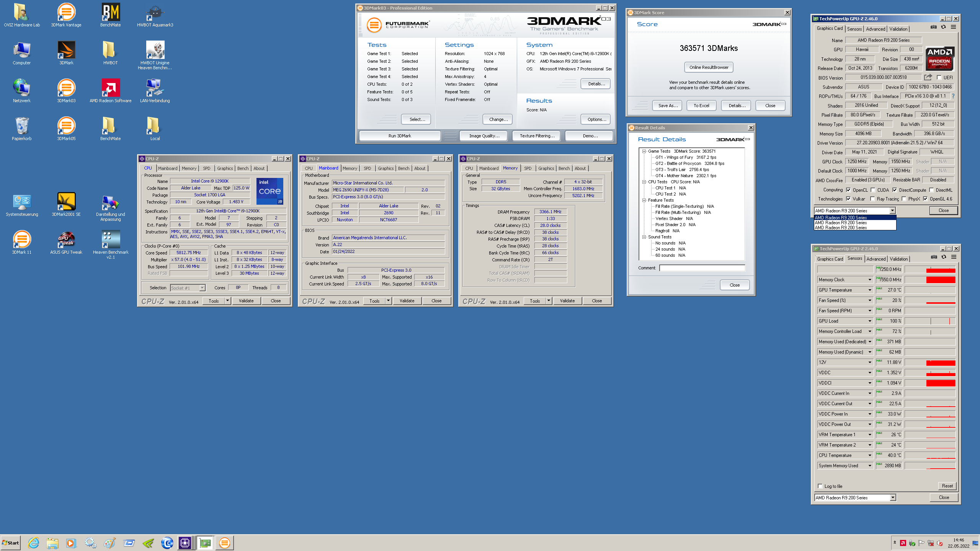The height and width of the screenshot is (551, 980).
Task: Toggle the CUDA checkbox in GPU-Z
Action: (x=873, y=190)
